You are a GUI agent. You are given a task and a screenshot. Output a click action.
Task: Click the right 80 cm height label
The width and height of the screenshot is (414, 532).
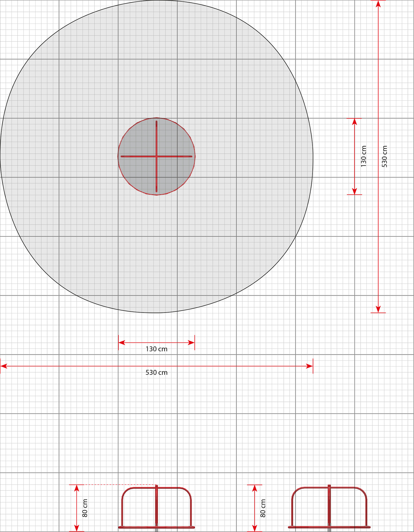(x=263, y=508)
